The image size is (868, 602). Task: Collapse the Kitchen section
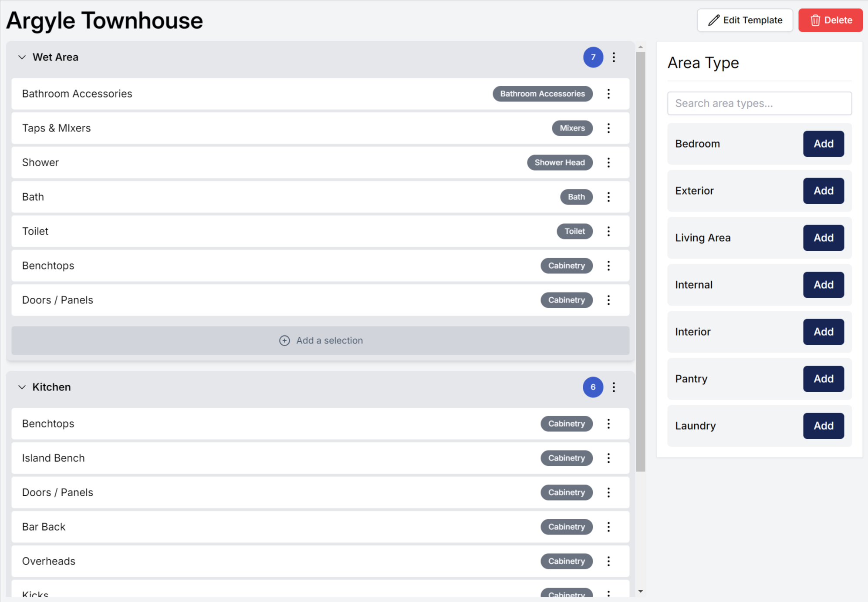click(x=22, y=387)
